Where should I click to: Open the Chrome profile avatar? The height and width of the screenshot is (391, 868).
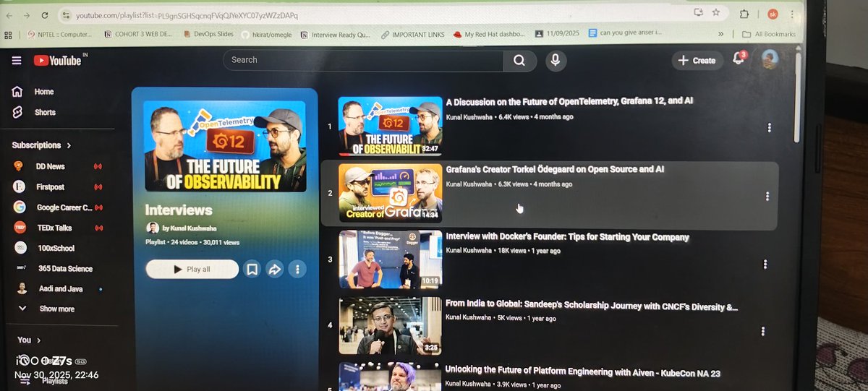tap(773, 14)
